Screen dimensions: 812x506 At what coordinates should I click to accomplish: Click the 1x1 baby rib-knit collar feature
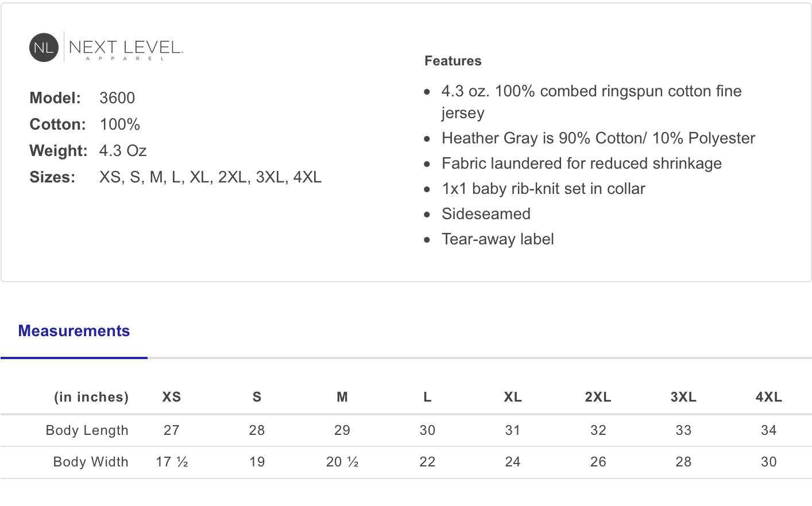point(543,189)
